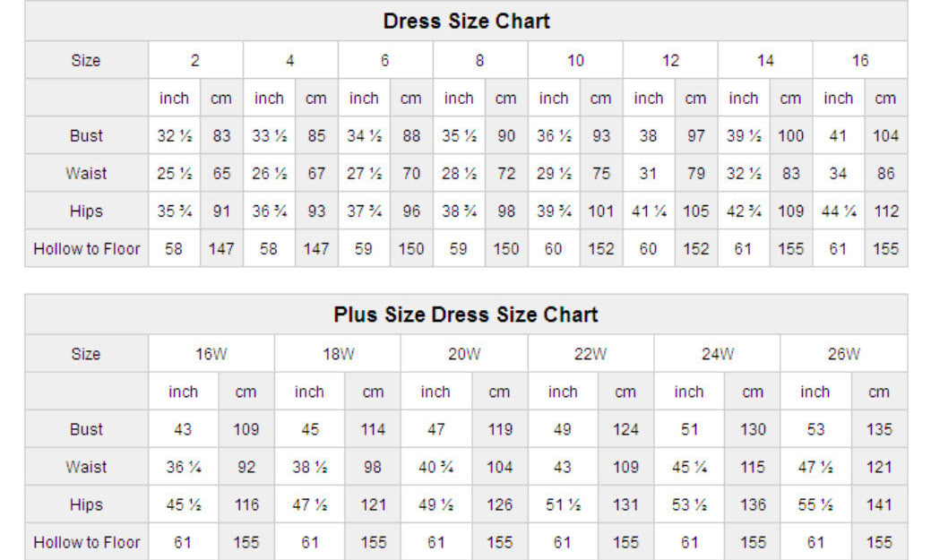Viewport: 931px width, 560px height.
Task: Select the size 12 column header
Action: (670, 61)
